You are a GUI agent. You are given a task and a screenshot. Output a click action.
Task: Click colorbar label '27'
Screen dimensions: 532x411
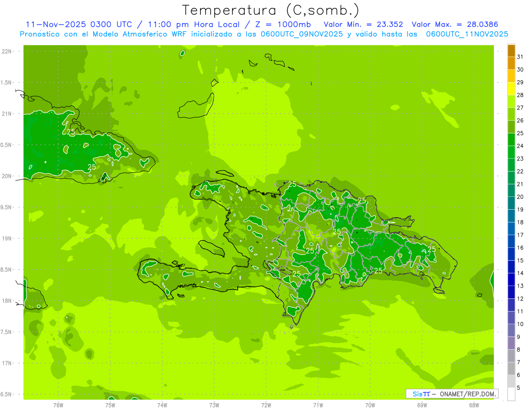(x=520, y=108)
